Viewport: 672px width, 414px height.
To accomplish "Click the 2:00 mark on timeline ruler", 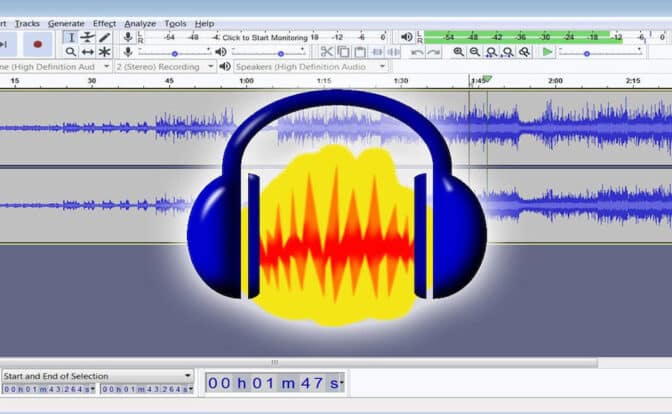I will click(x=555, y=81).
